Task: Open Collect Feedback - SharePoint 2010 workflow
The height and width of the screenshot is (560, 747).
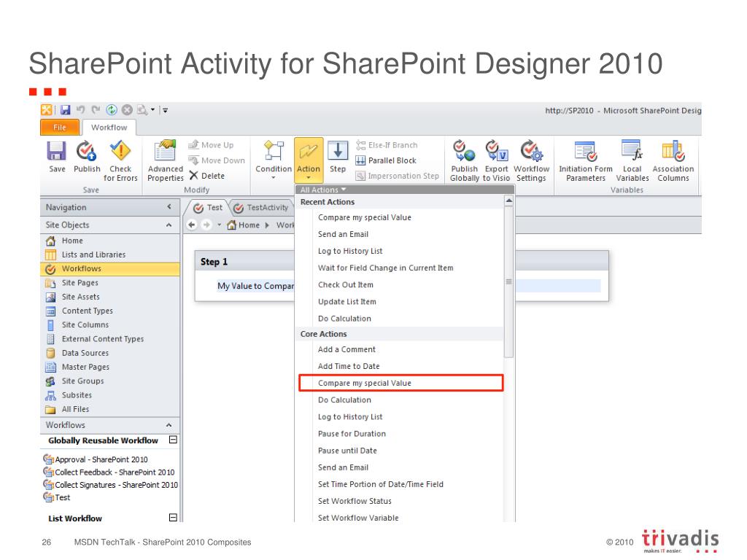Action: click(x=109, y=472)
